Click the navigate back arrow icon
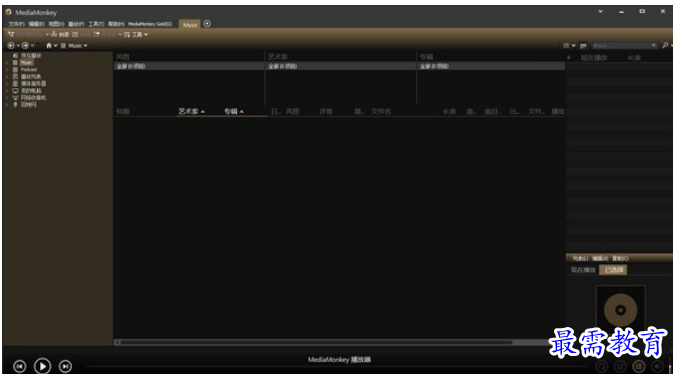The height and width of the screenshot is (374, 673). [x=11, y=46]
